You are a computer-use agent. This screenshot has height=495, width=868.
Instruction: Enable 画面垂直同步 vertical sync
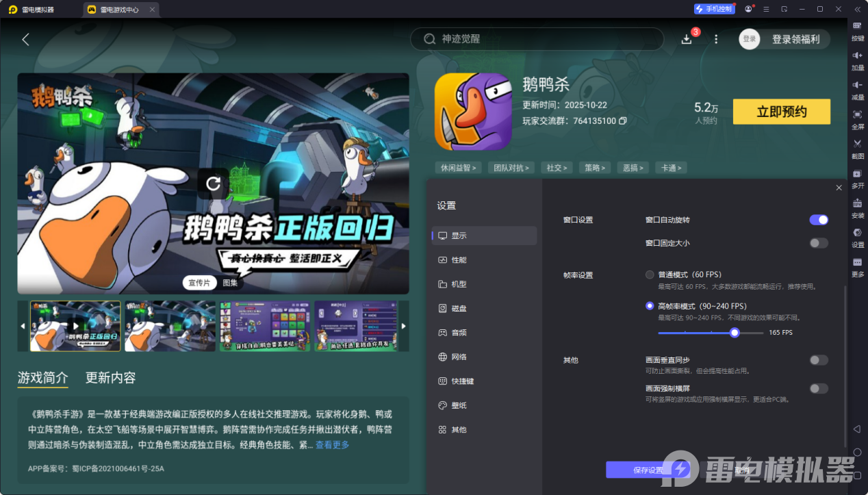(818, 359)
